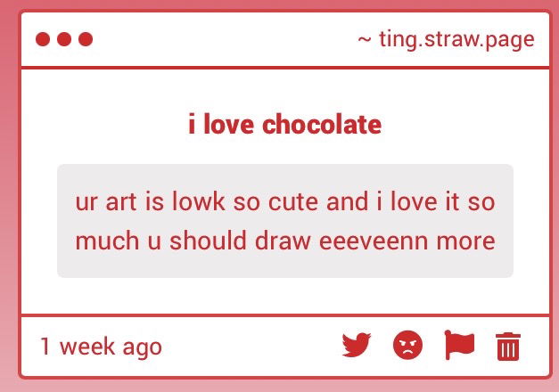Image resolution: width=559 pixels, height=392 pixels.
Task: Delete the message using the trash can icon
Action: tap(507, 346)
